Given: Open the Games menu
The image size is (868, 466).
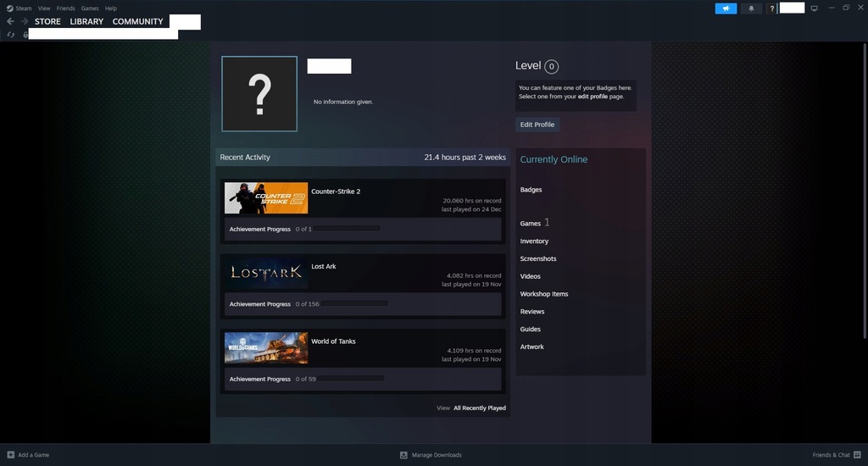Looking at the screenshot, I should click(90, 8).
